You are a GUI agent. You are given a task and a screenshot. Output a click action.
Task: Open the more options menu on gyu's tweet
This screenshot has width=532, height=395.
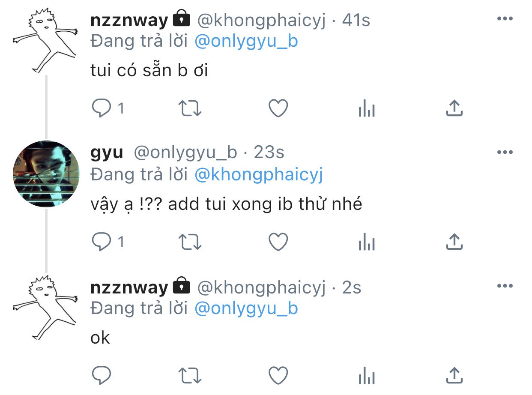pos(505,152)
